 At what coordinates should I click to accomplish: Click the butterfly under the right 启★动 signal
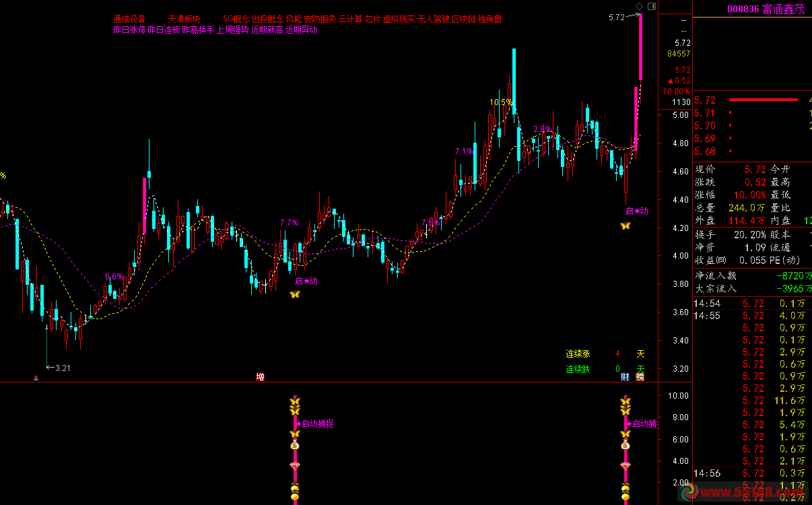click(x=625, y=226)
